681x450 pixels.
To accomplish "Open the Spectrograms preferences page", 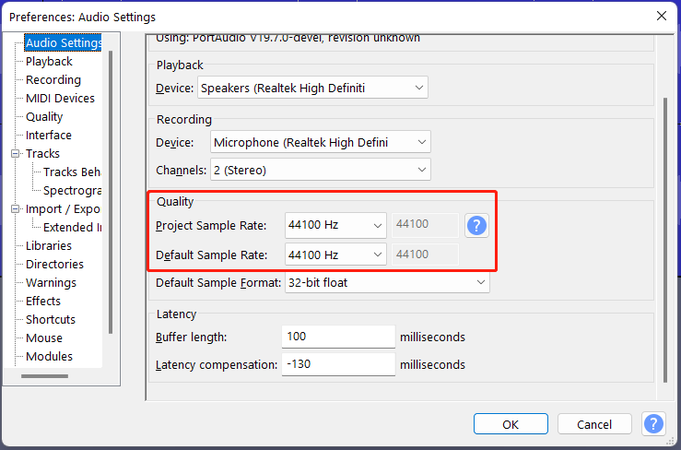I will click(x=72, y=190).
